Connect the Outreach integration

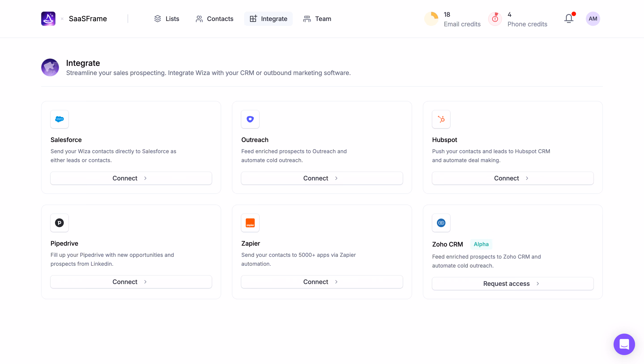[x=322, y=178]
